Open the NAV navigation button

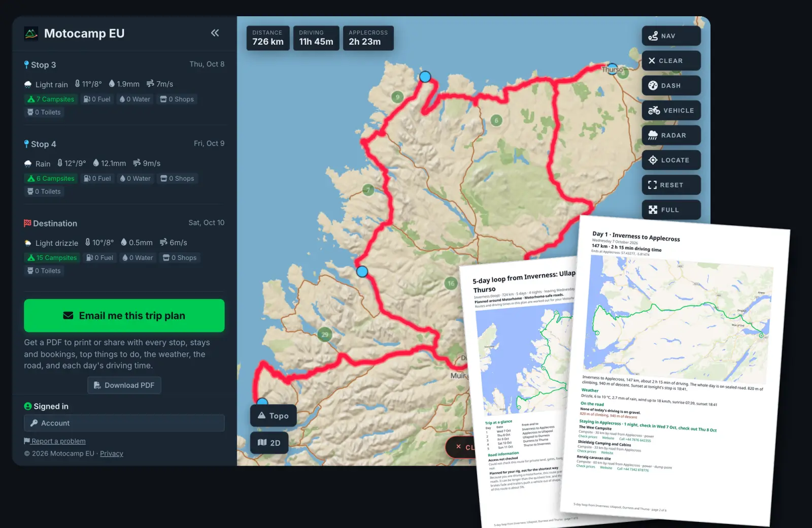(671, 36)
